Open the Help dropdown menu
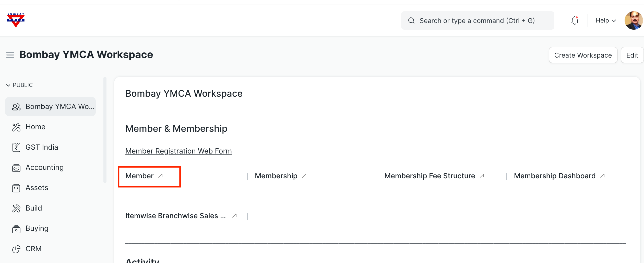The height and width of the screenshot is (263, 644). pos(605,20)
